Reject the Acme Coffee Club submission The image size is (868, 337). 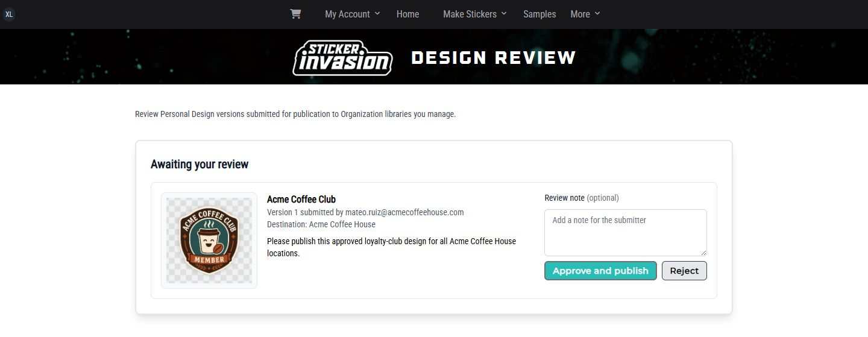pos(684,271)
